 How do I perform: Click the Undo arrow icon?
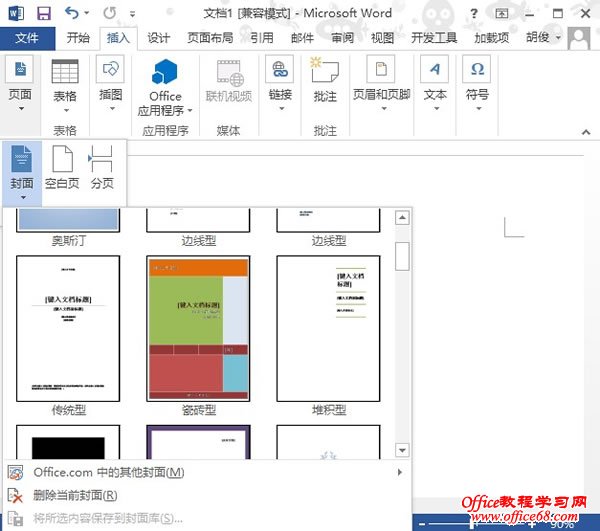[x=71, y=14]
